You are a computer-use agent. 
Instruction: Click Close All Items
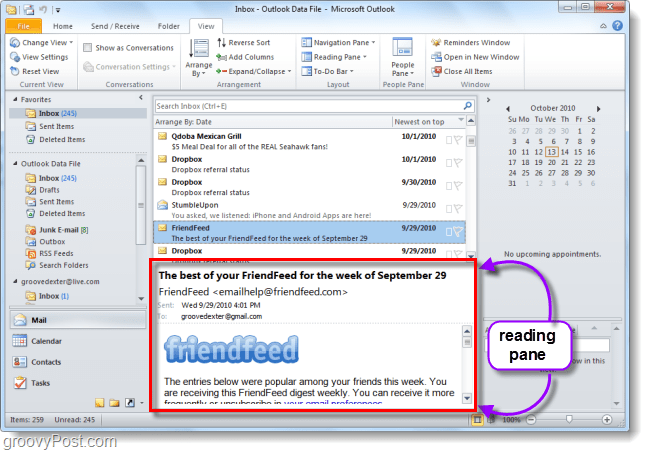point(462,72)
